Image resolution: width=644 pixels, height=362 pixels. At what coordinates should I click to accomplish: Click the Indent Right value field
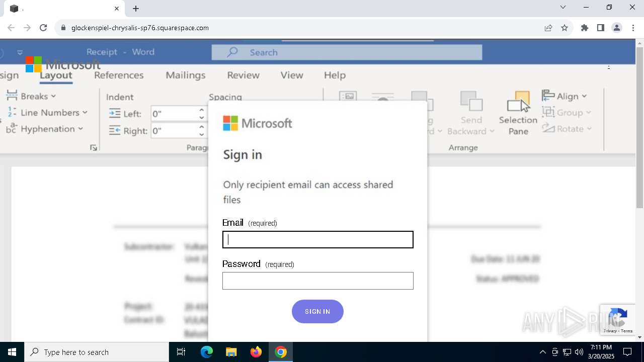174,131
